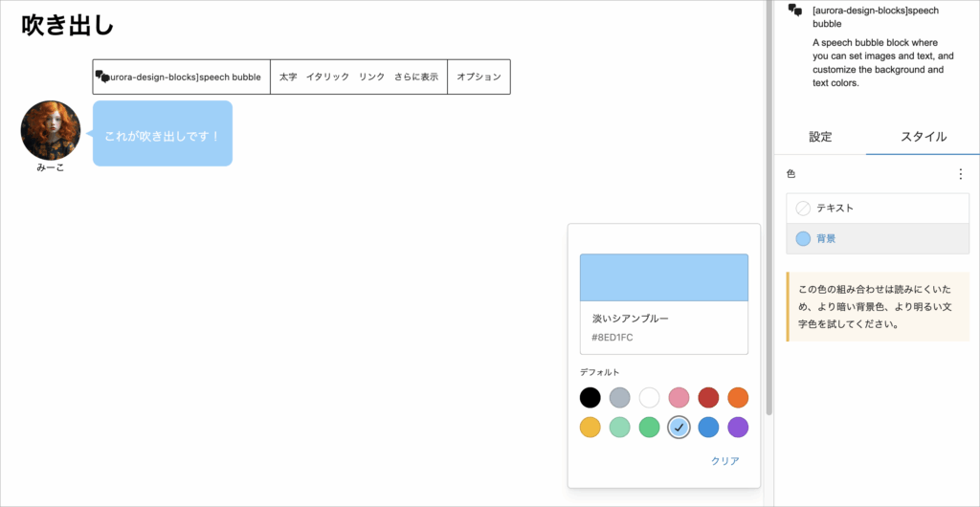980x507 pixels.
Task: Switch to the スタイル tab
Action: (924, 137)
